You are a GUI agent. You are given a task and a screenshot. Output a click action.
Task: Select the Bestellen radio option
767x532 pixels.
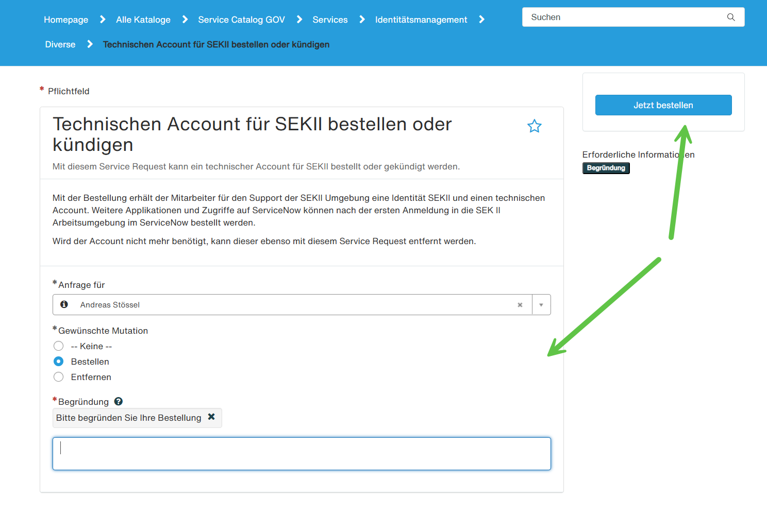59,362
